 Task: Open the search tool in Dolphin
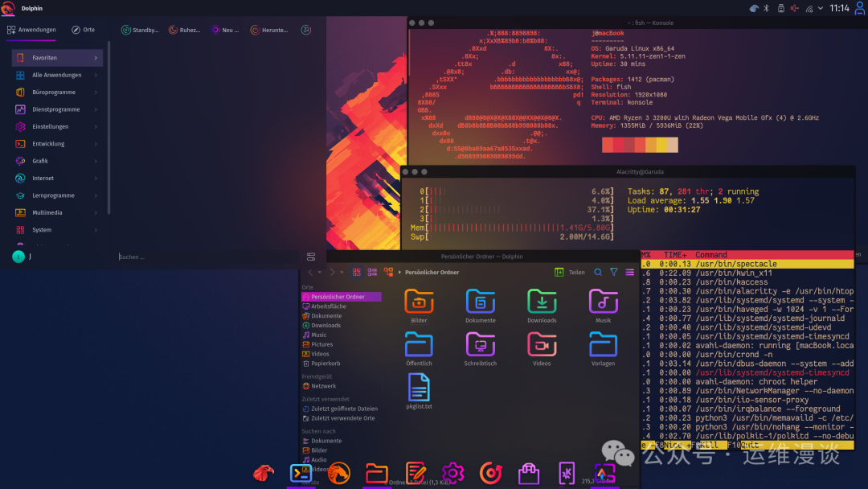point(597,272)
